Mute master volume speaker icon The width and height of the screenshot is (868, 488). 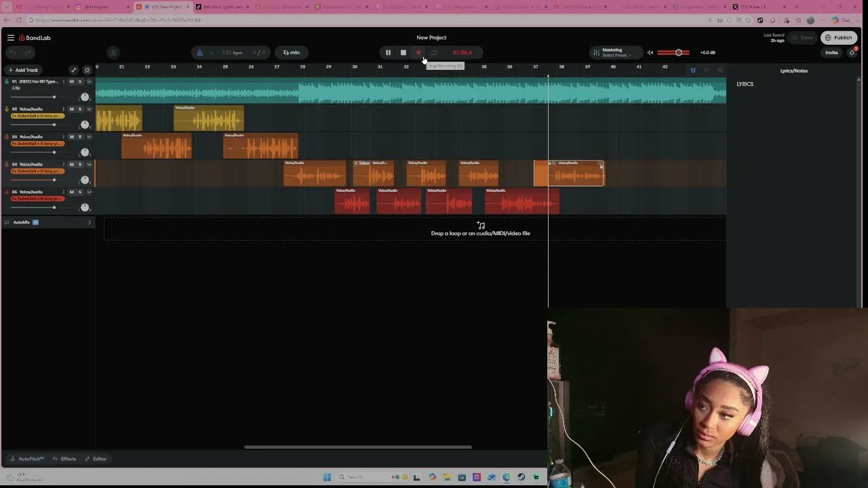tap(650, 52)
